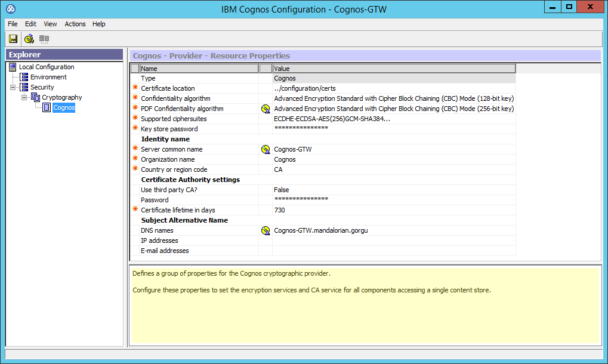The image size is (608, 364).
Task: Click the IBM Cognos app icon in title bar
Action: [11, 8]
